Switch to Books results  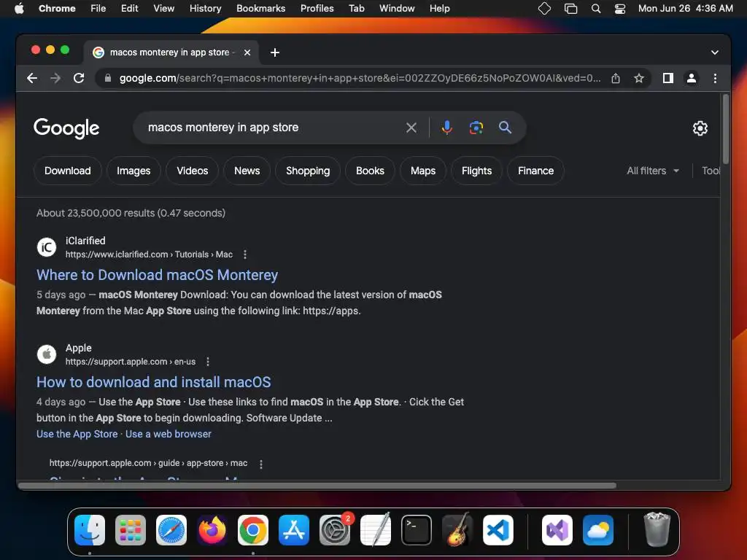coord(370,171)
